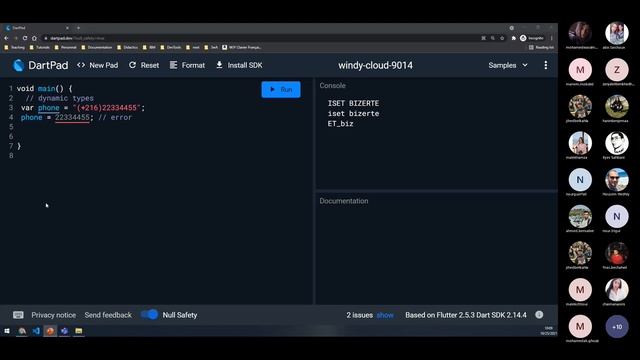This screenshot has width=640, height=360.
Task: Open the Personal bookmarks folder
Action: [x=66, y=47]
